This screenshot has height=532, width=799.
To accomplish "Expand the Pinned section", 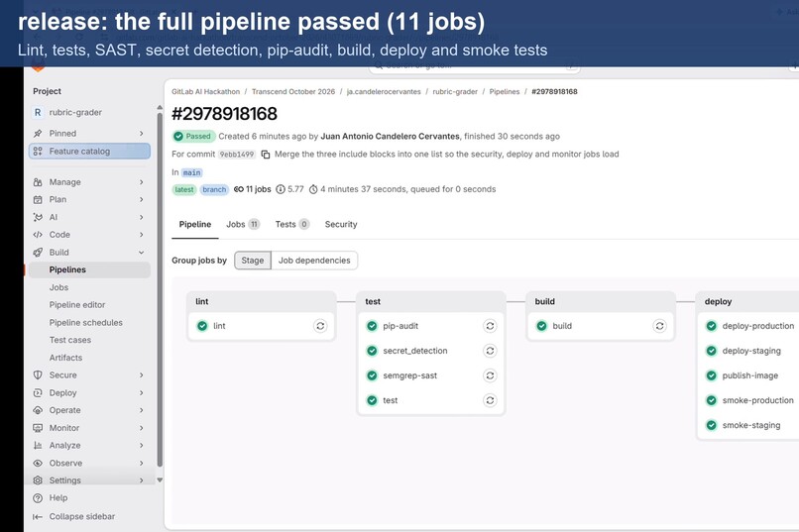I will pos(142,134).
